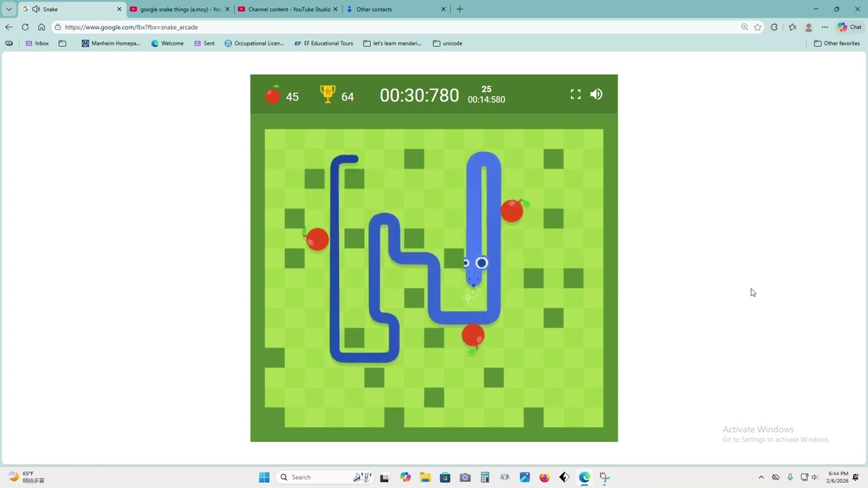Open the clock and calendar flyout
The height and width of the screenshot is (488, 868).
click(837, 477)
